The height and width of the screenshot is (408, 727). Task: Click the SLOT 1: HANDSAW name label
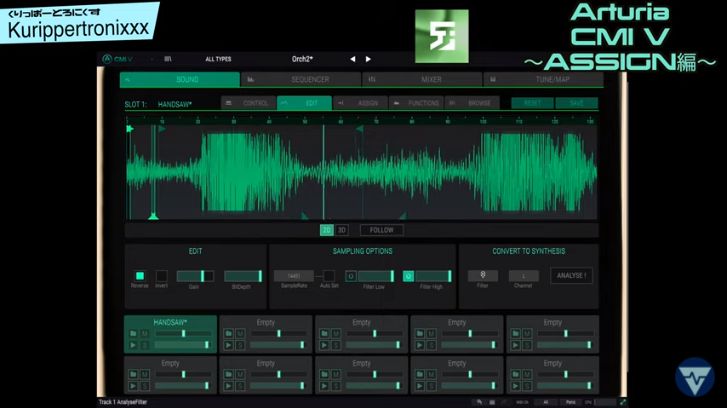158,104
